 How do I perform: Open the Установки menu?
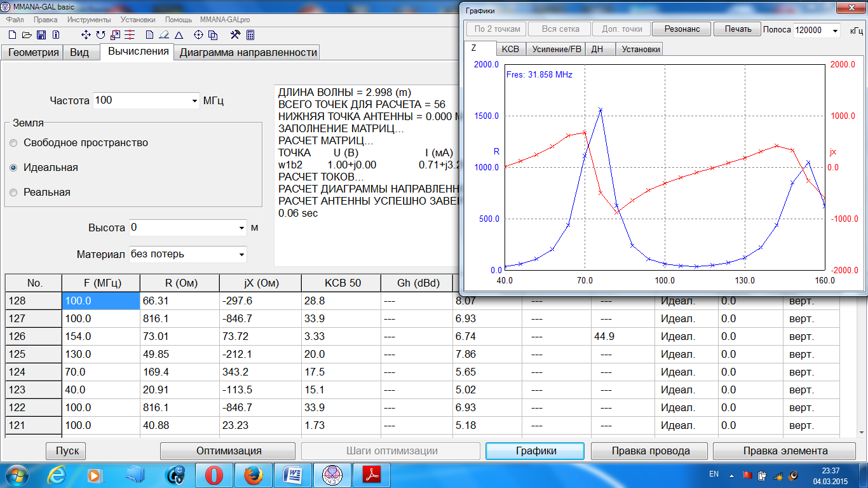(138, 20)
